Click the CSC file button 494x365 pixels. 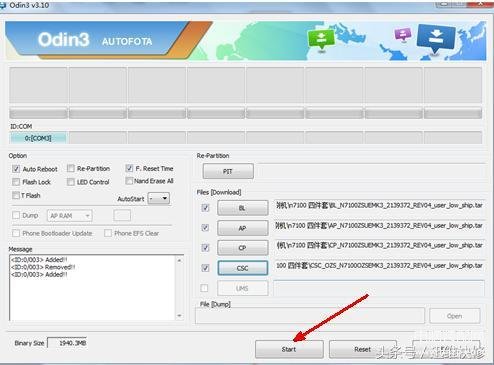click(x=243, y=268)
